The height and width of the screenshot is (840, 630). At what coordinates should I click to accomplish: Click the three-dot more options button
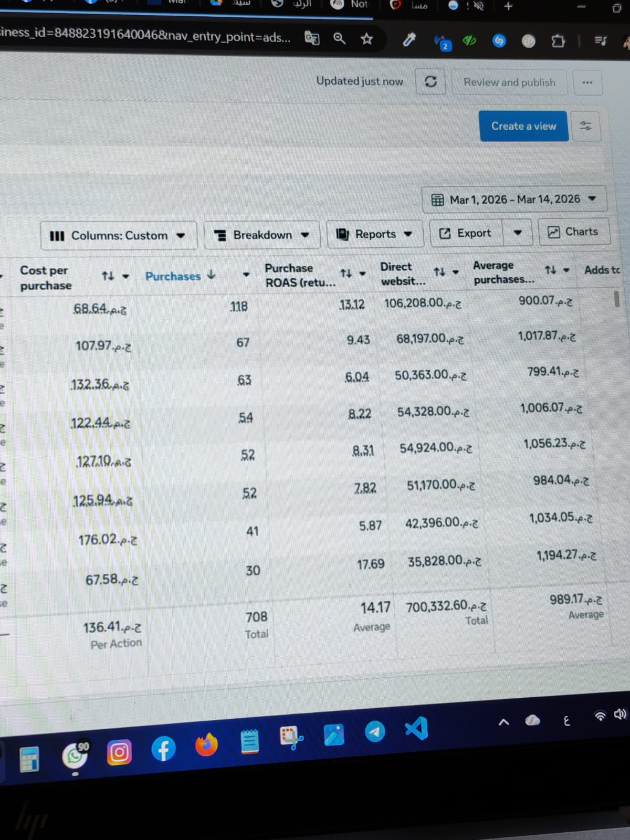tap(587, 83)
